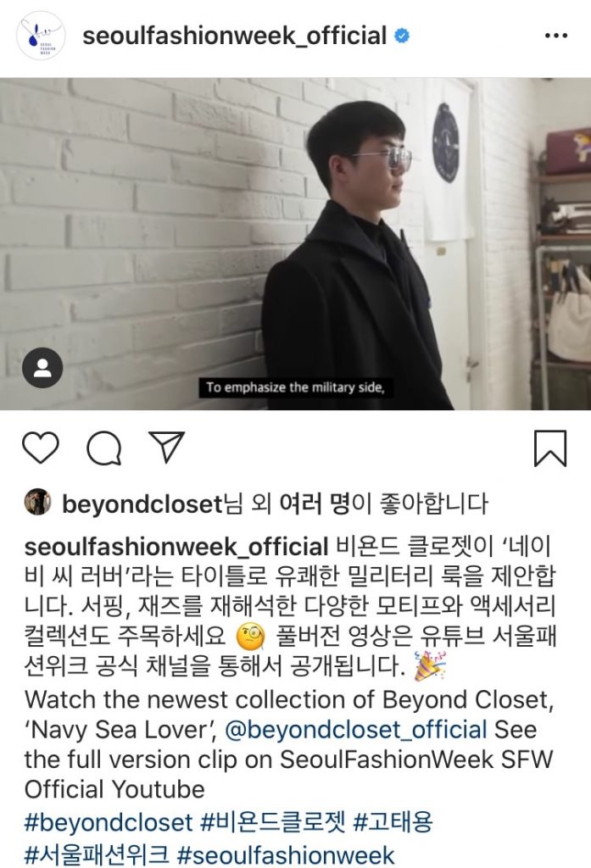The height and width of the screenshot is (868, 591).
Task: Save the post with the bookmark icon
Action: (x=550, y=448)
